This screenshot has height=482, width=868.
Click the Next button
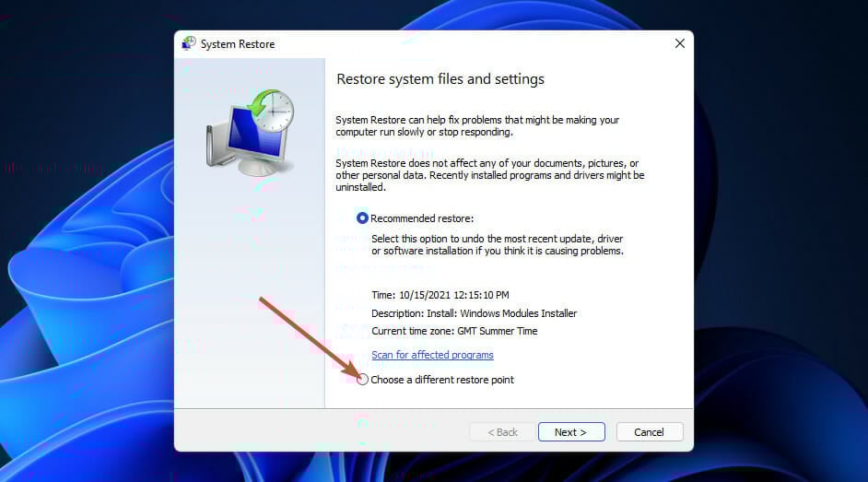(x=571, y=432)
